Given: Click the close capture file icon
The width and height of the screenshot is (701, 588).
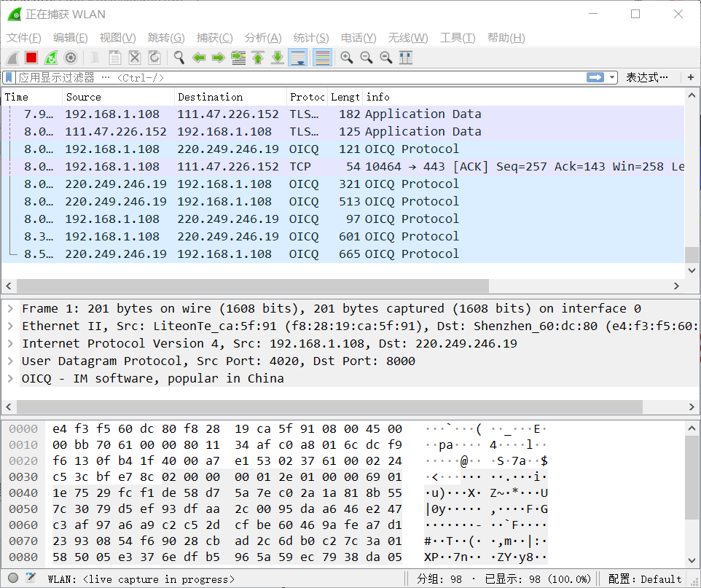Looking at the screenshot, I should pyautogui.click(x=135, y=58).
